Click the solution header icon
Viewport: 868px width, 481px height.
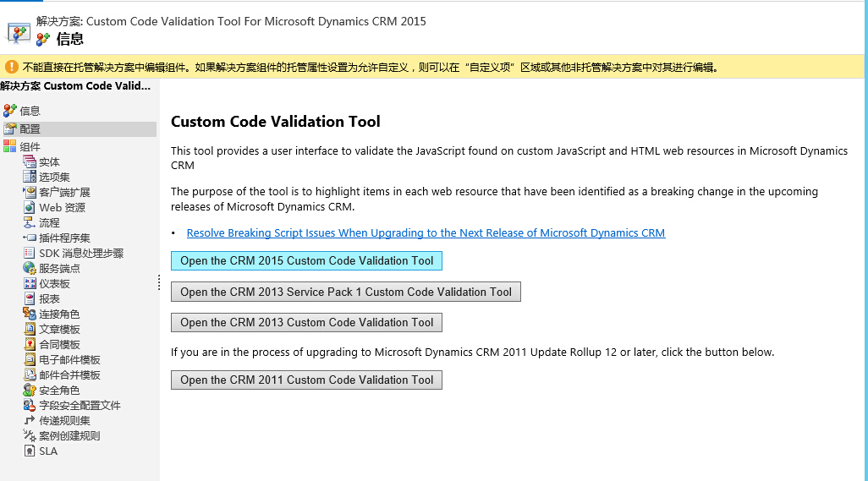[19, 32]
